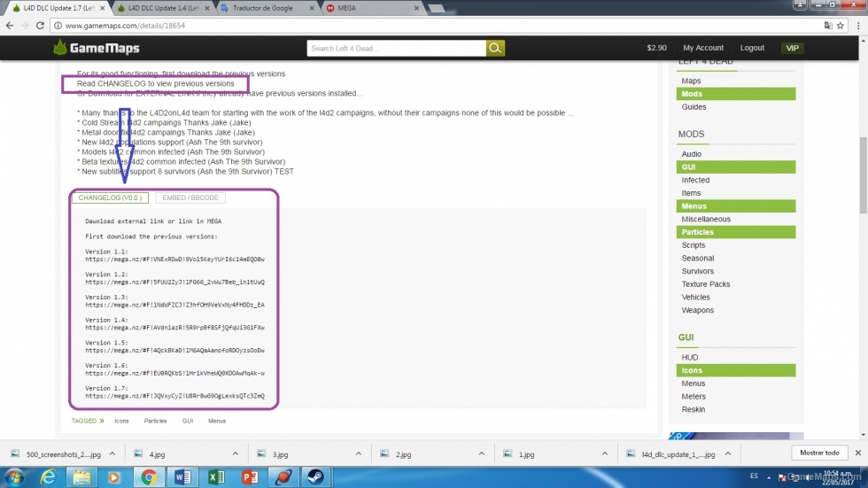Show hidden system tray icons arrow
This screenshot has width=868, height=488.
[x=769, y=477]
